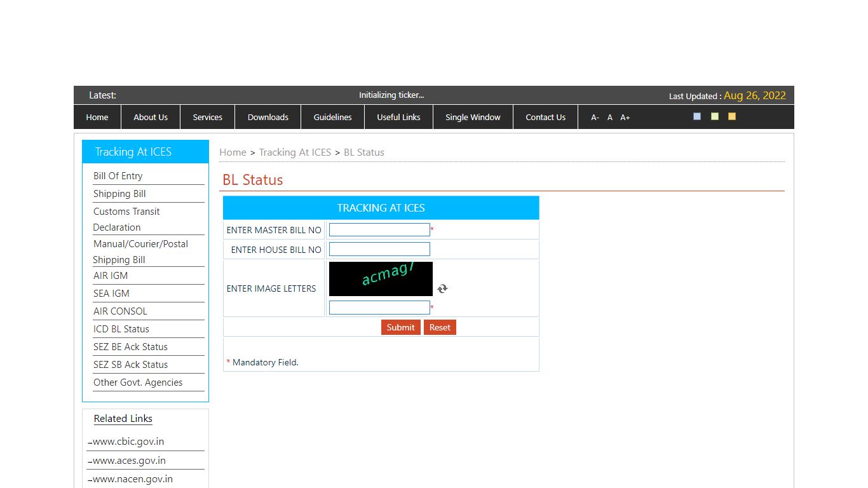The width and height of the screenshot is (868, 488).
Task: Increase font size with A+
Action: [x=625, y=118]
